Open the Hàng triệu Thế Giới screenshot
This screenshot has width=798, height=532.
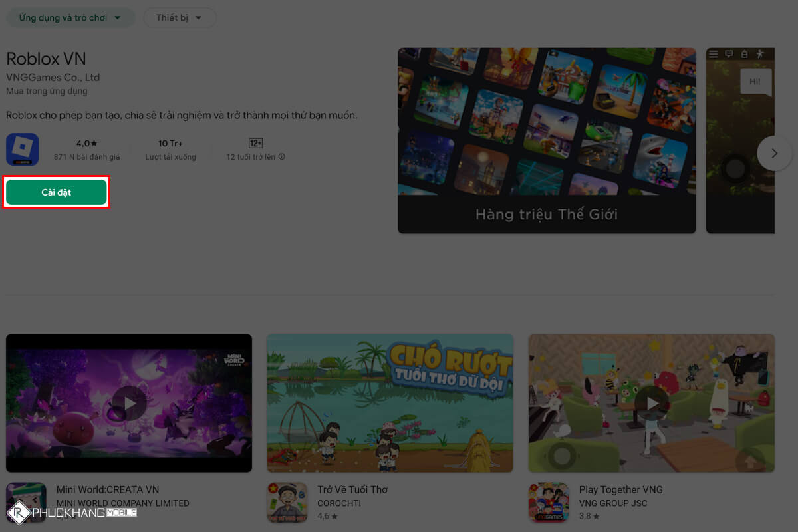[x=547, y=140]
